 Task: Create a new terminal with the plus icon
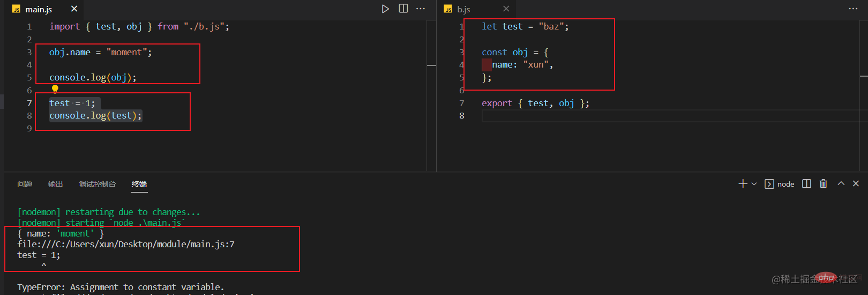coord(743,184)
